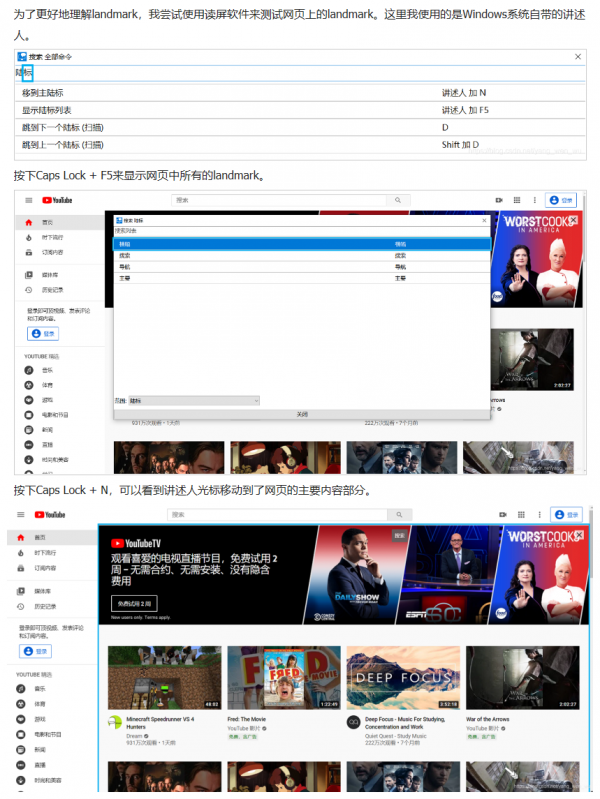Click the sidebar sign-in button in the YouTubeTV-banner screenshot

click(x=36, y=651)
